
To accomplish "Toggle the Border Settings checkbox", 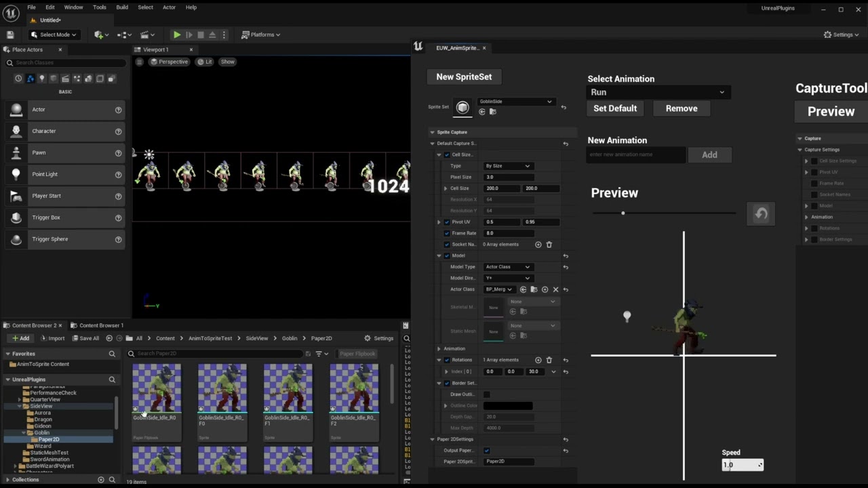I will point(447,383).
